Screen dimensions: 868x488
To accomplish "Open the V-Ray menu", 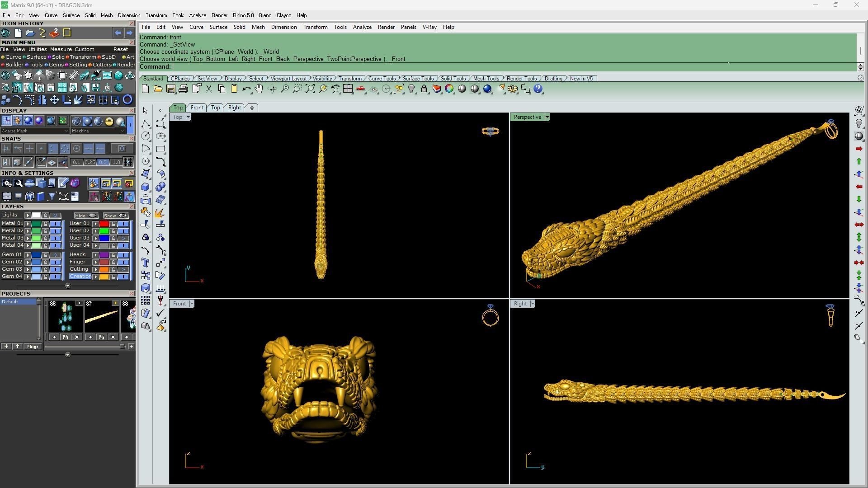I will [429, 27].
